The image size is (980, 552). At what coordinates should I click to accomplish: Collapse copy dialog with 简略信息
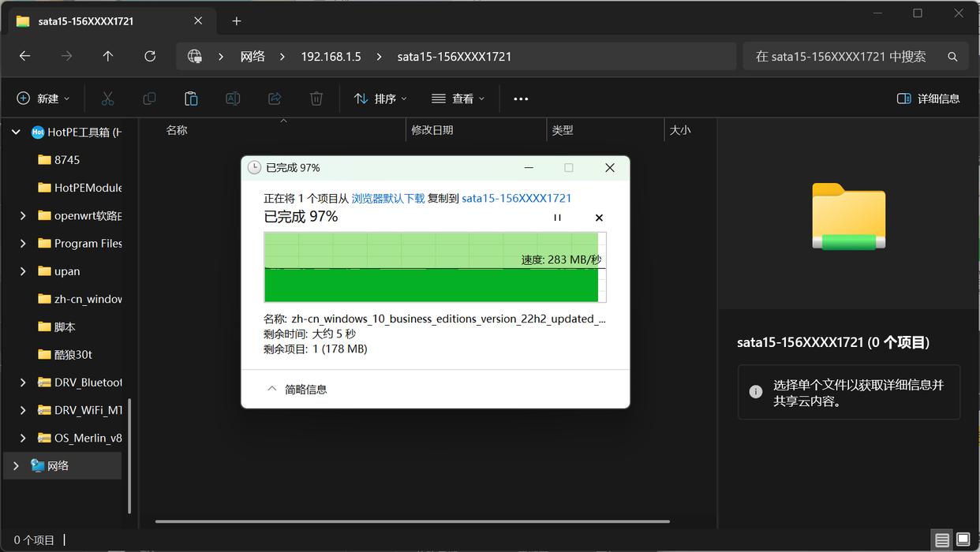[297, 389]
